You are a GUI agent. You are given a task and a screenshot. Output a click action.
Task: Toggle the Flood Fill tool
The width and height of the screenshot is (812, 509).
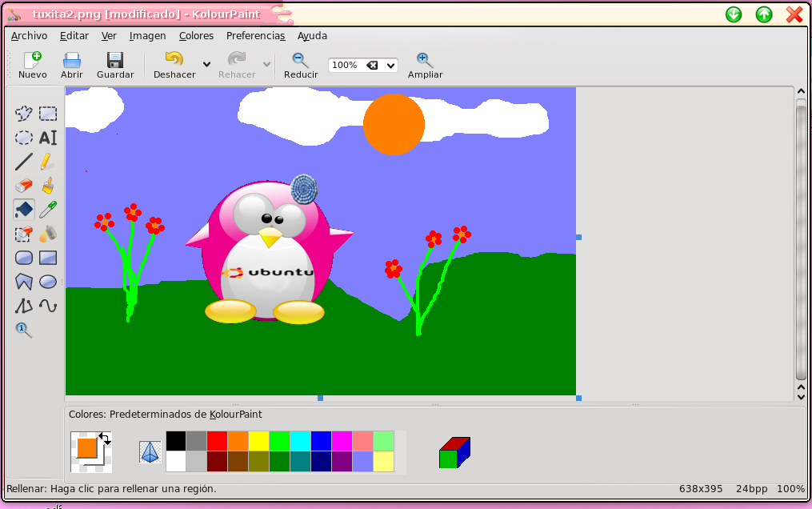[24, 210]
